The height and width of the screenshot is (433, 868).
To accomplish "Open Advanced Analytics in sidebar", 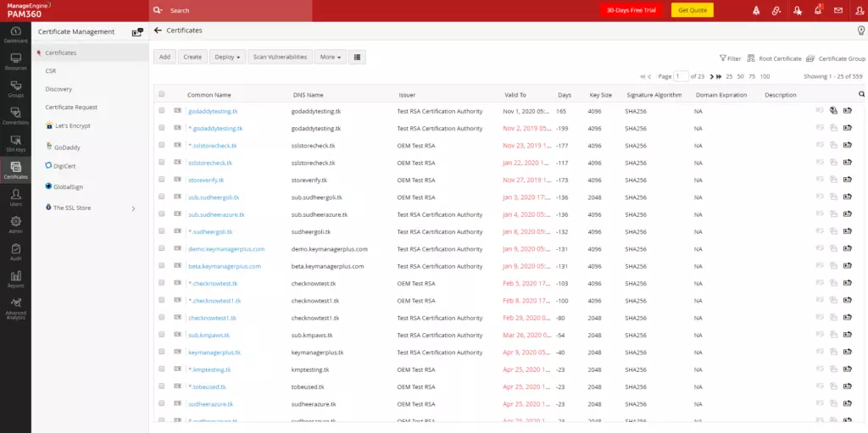I will [x=15, y=309].
